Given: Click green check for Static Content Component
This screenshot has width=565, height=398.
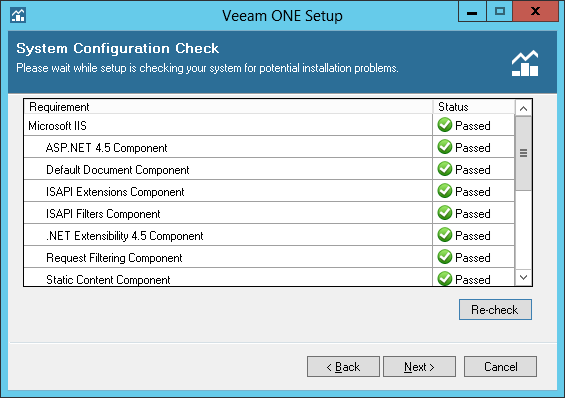Looking at the screenshot, I should click(445, 278).
